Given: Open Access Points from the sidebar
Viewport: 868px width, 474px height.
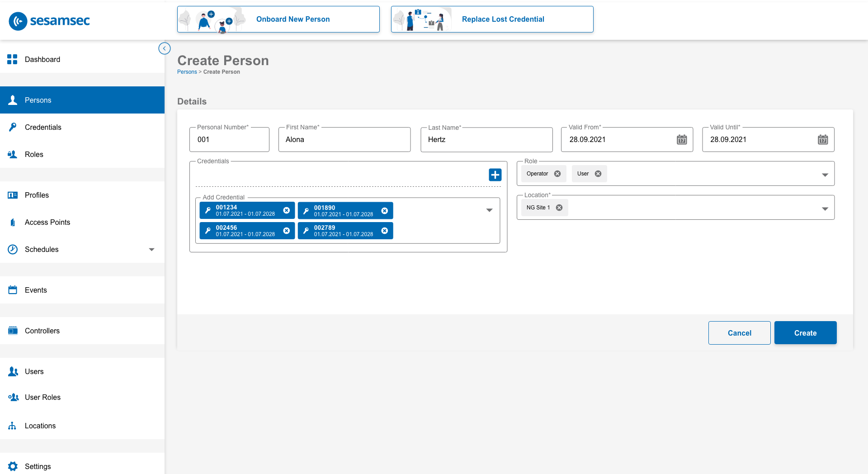Looking at the screenshot, I should click(x=47, y=222).
